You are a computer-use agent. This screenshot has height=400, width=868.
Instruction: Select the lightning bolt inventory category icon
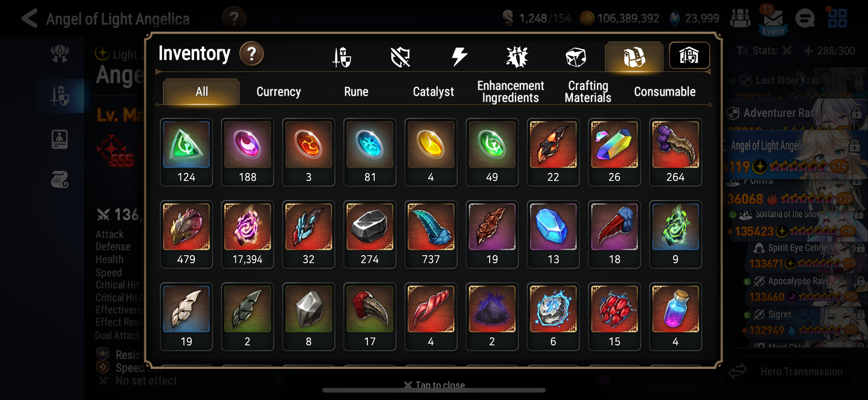pyautogui.click(x=459, y=56)
